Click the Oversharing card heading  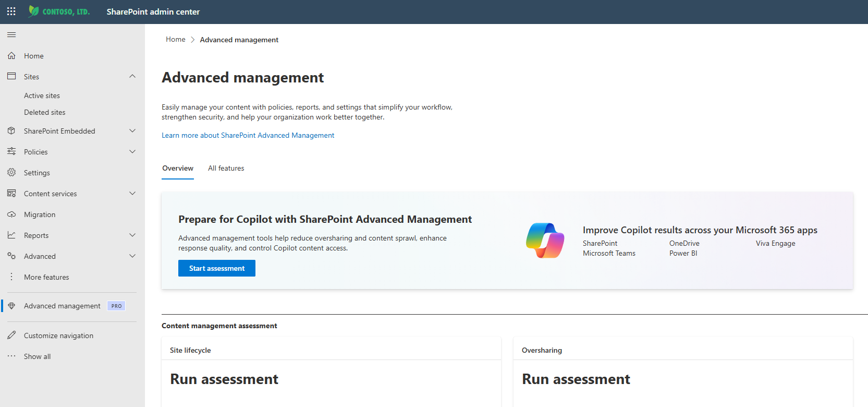[x=542, y=351]
